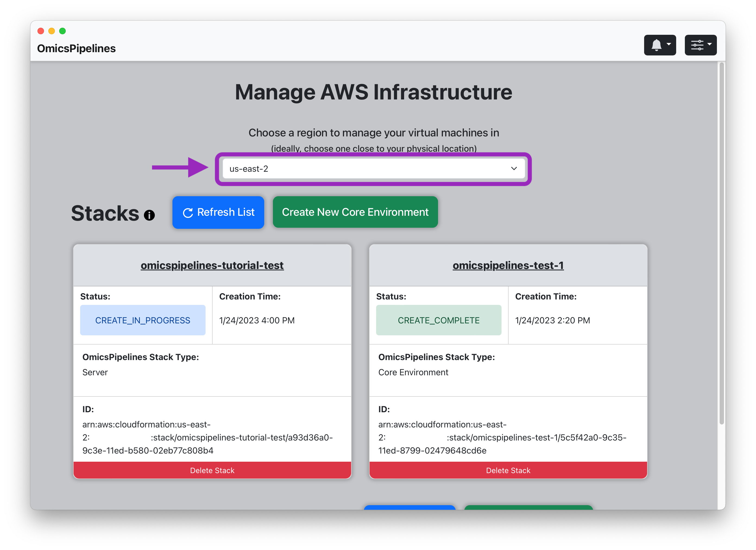Screen dimensions: 756x550
Task: Click the Server stack type text
Action: click(x=95, y=372)
